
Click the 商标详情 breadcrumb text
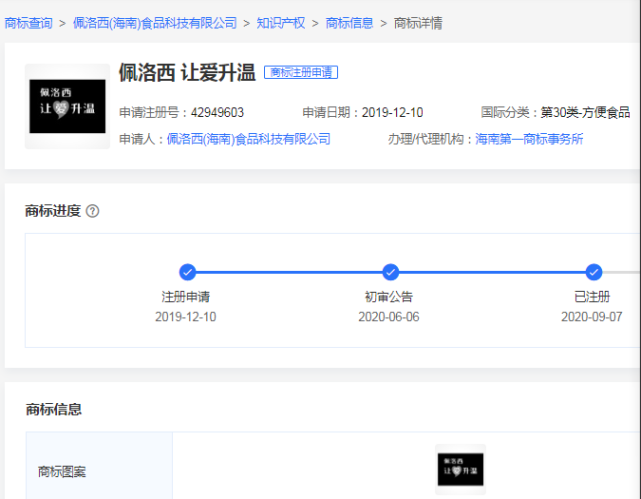418,23
